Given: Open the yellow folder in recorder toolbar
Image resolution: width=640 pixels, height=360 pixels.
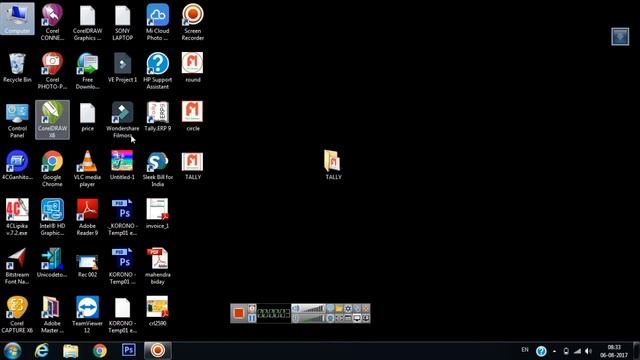Looking at the screenshot, I should [339, 309].
